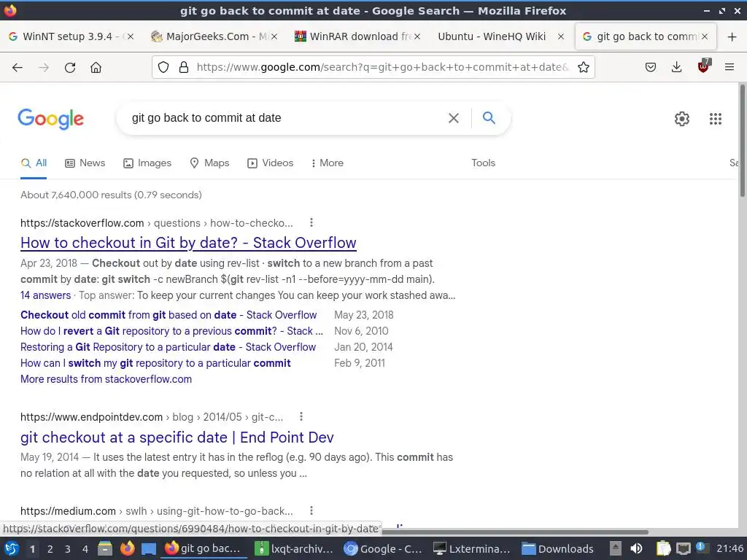The image size is (747, 560).
Task: Bookmark this page with the star icon
Action: click(583, 67)
